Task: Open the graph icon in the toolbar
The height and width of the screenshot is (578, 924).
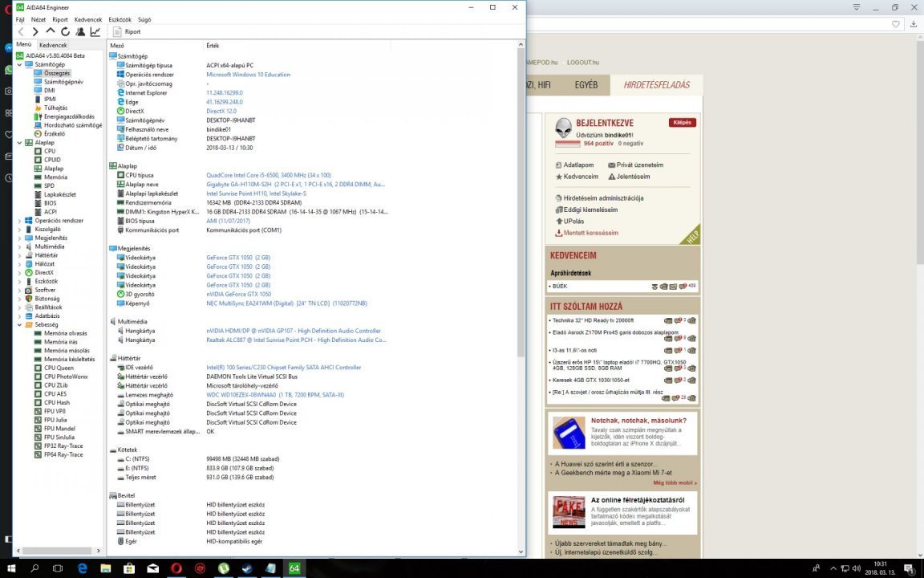Action: coord(95,32)
